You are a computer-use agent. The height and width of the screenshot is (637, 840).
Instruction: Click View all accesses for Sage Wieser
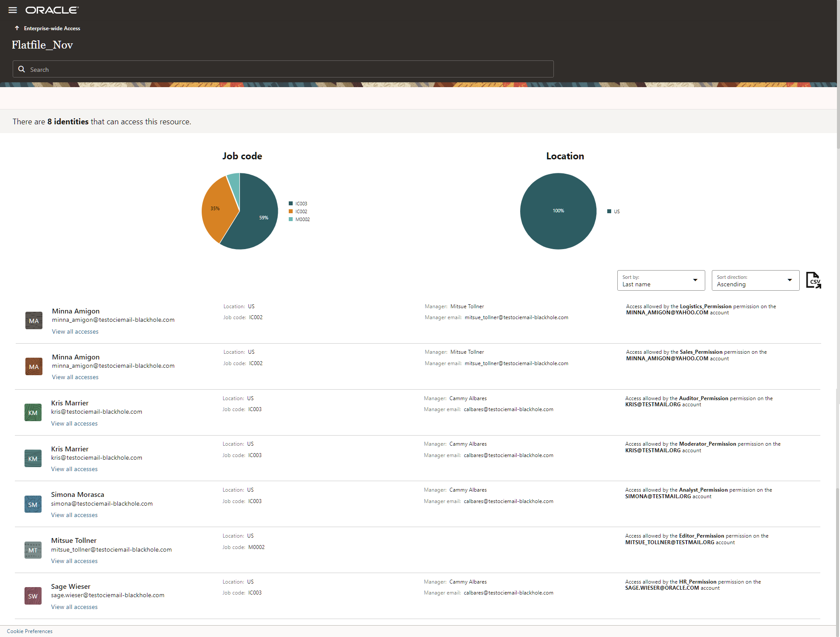(74, 607)
